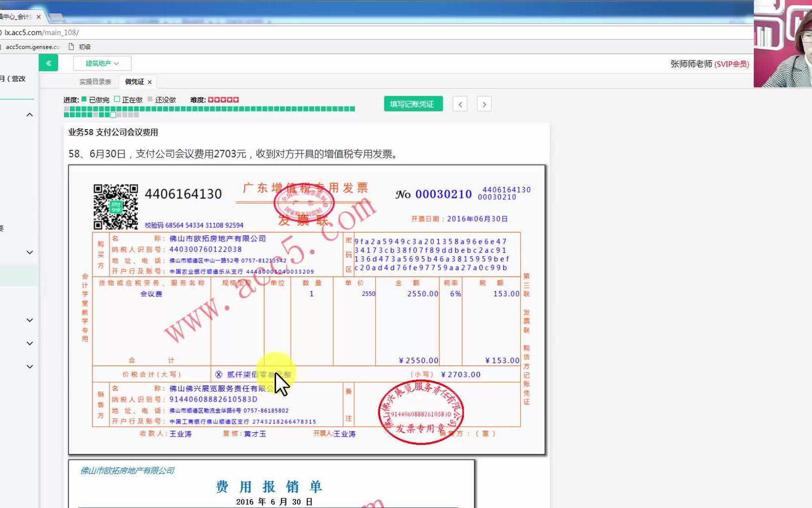Click the total ¥2703.00 on invoice
Screen dimensions: 812x508
(x=461, y=375)
